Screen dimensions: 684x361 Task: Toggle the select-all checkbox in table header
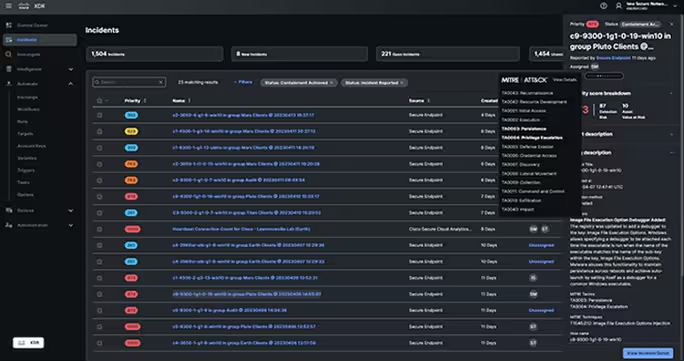click(99, 101)
